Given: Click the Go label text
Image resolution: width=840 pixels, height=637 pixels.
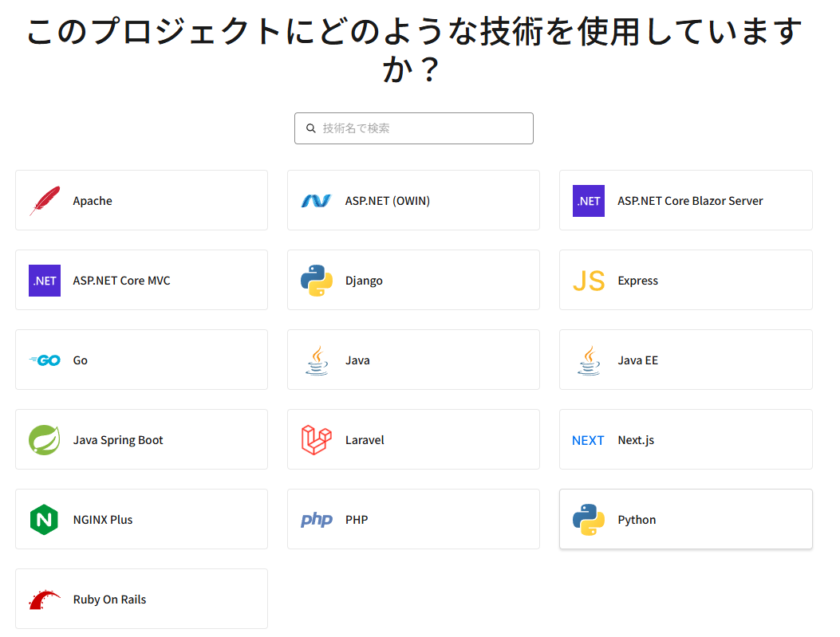Looking at the screenshot, I should point(81,360).
